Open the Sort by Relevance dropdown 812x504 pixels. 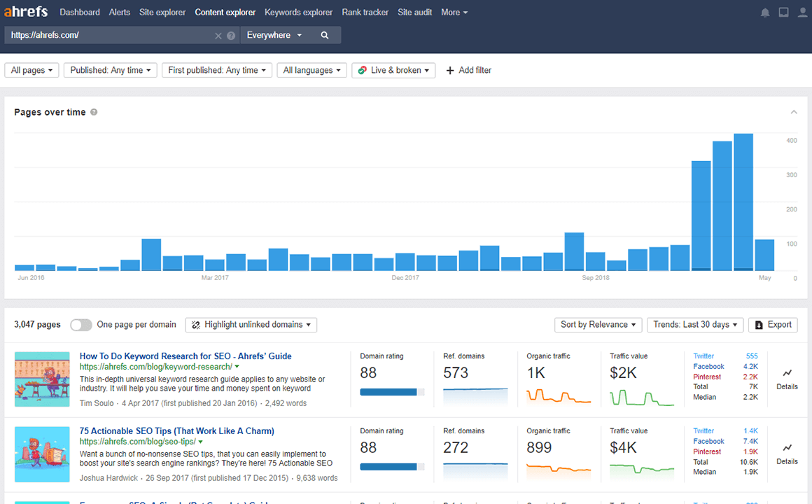coord(598,325)
